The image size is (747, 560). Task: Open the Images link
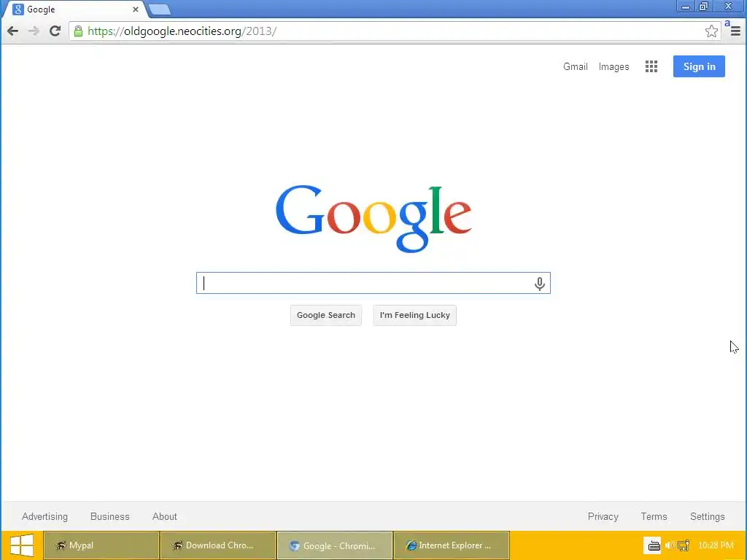[614, 66]
